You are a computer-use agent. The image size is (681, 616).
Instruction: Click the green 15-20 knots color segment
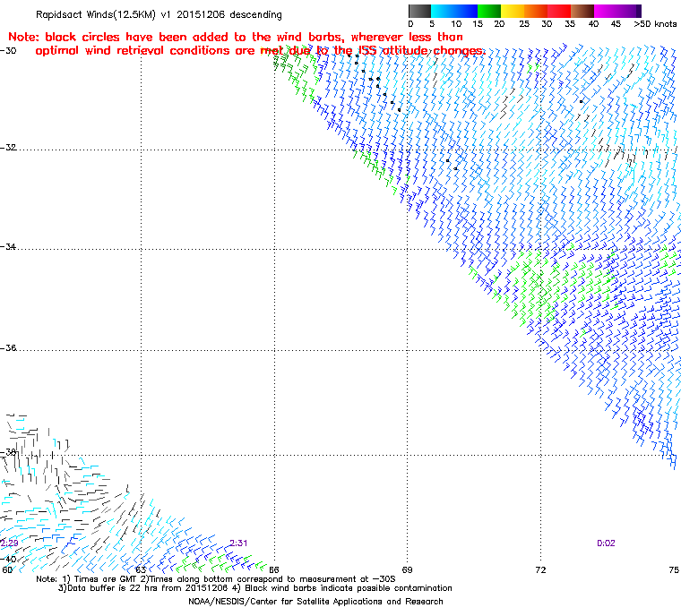(x=489, y=11)
